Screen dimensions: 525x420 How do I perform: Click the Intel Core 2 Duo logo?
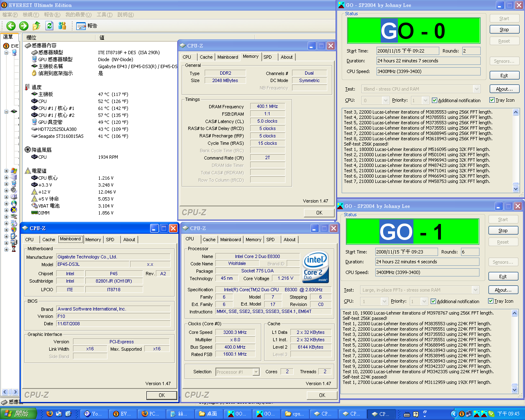point(315,267)
